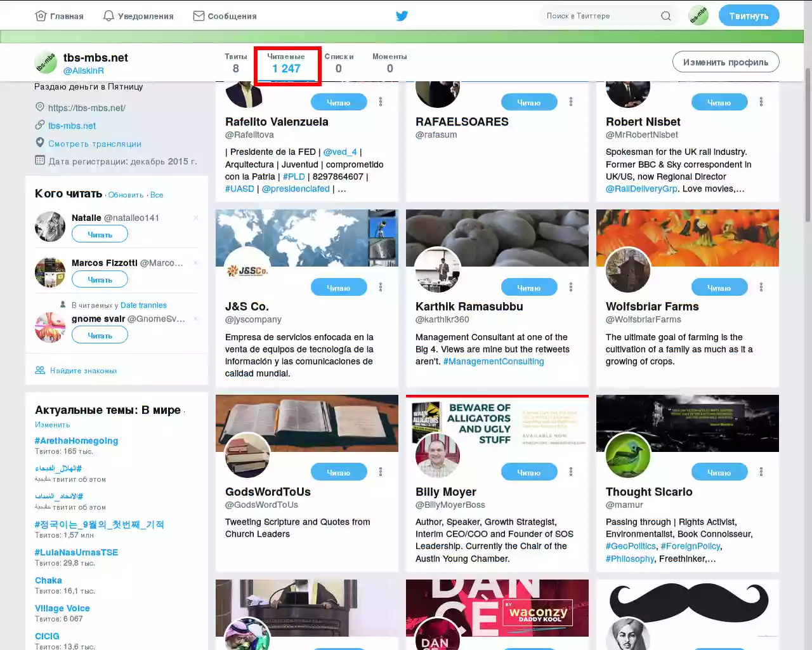The image size is (812, 650).
Task: Click the Twitter bird logo icon
Action: (x=402, y=16)
